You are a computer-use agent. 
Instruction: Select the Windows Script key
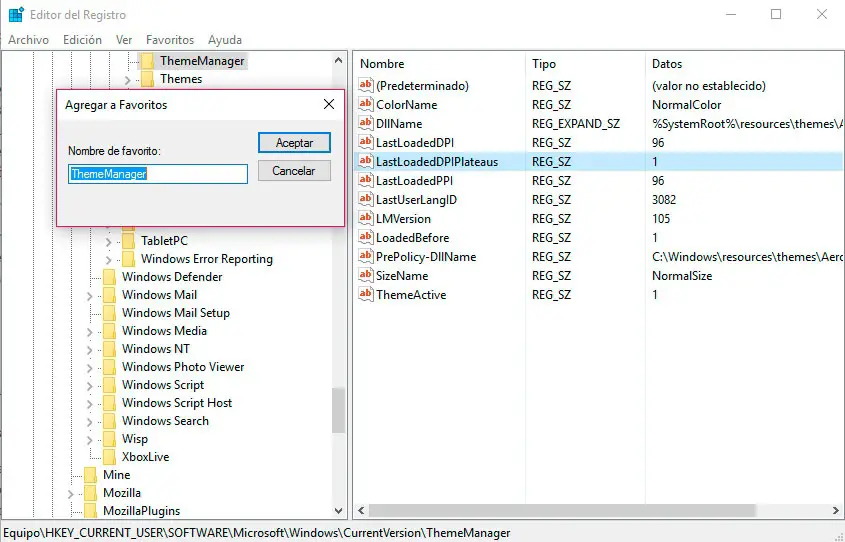(x=163, y=385)
